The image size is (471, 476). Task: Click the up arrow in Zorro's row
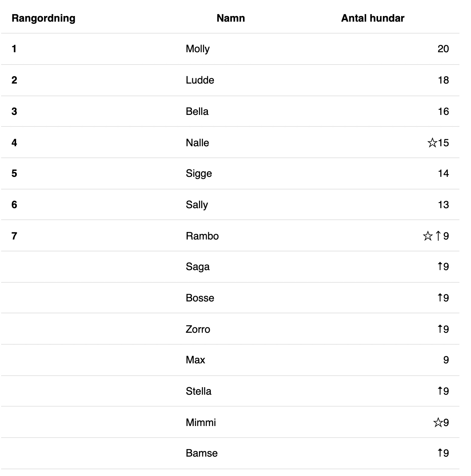click(x=440, y=329)
